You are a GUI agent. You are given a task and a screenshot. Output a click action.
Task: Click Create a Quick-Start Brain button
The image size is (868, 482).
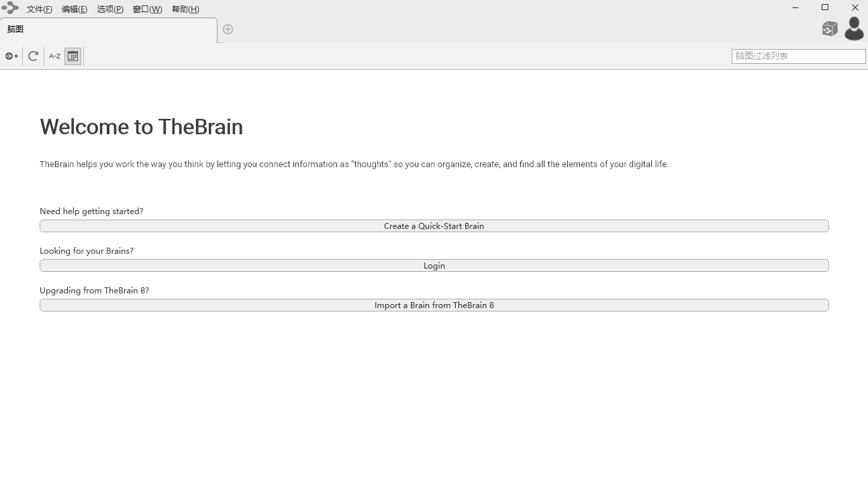(434, 226)
